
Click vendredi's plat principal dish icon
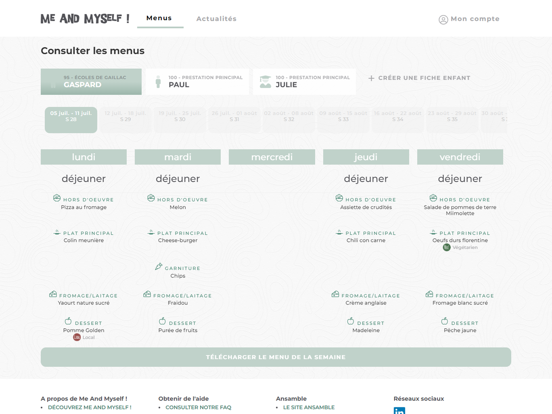pos(433,232)
